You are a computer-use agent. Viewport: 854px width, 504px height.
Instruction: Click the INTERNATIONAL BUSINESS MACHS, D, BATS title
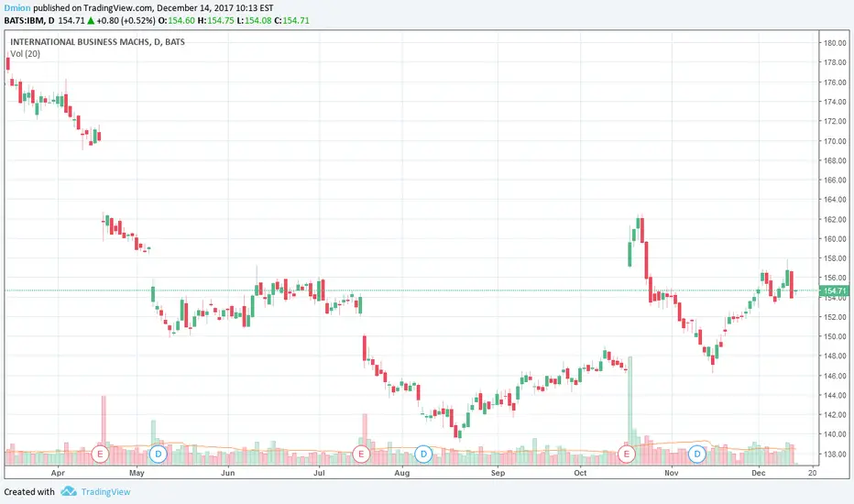97,42
